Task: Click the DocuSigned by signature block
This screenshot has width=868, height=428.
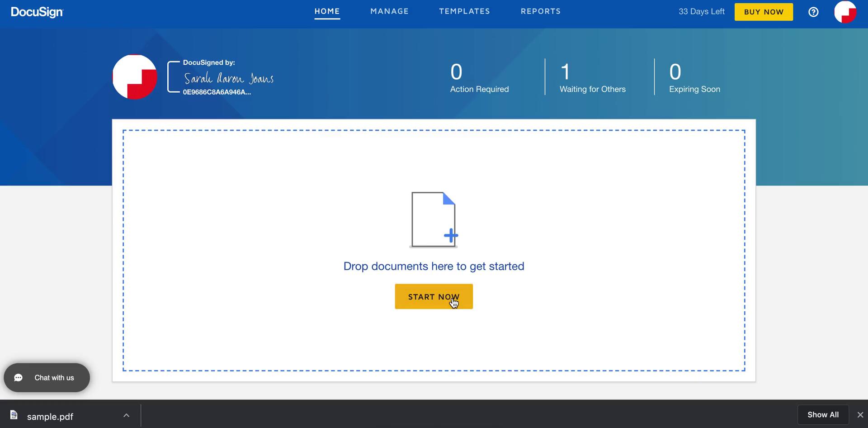Action: pyautogui.click(x=221, y=77)
